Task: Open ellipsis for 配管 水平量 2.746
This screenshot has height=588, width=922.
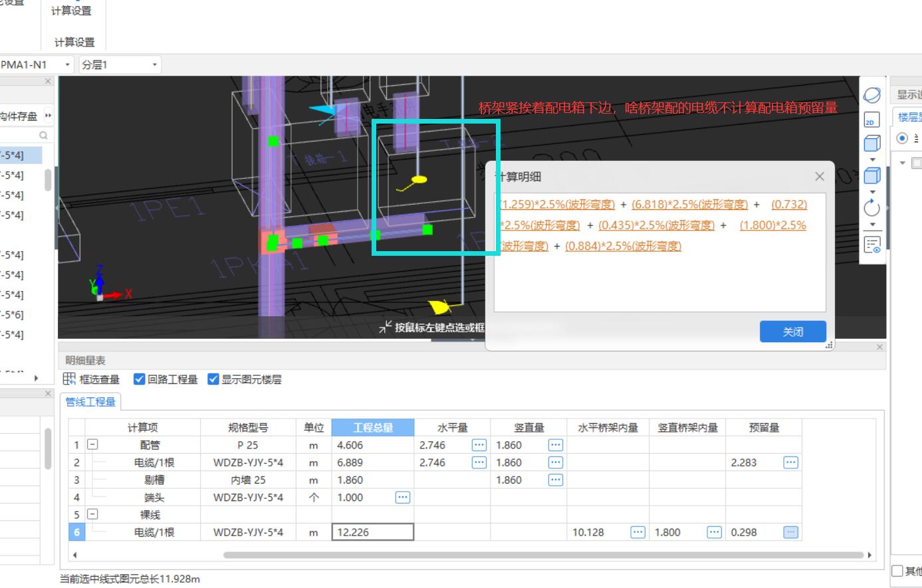Action: [x=479, y=445]
